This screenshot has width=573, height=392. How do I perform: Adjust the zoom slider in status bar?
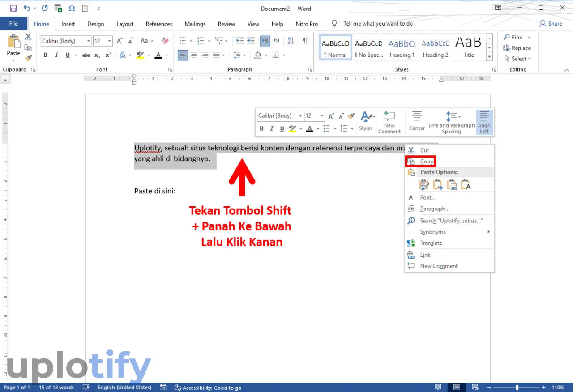(517, 387)
